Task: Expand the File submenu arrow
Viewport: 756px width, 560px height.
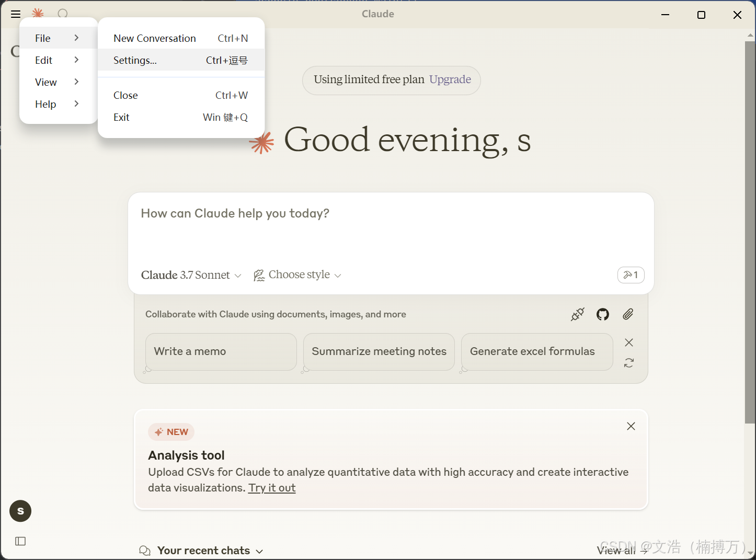Action: point(76,38)
